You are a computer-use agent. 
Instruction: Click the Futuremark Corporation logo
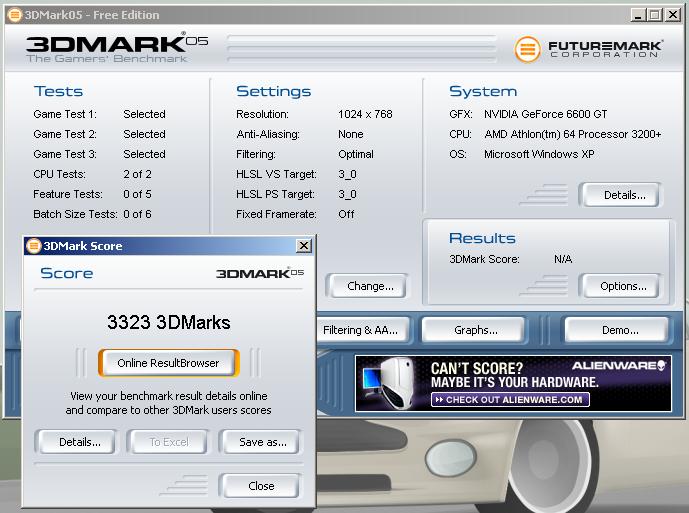tap(588, 48)
